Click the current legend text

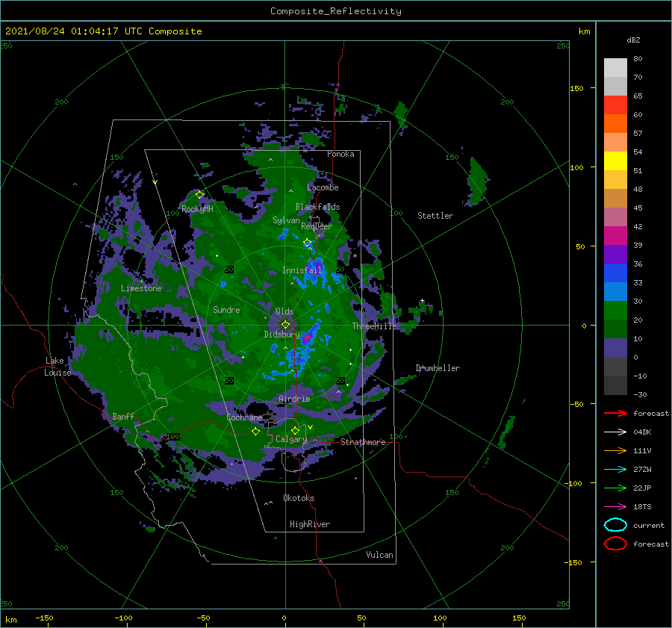(x=649, y=526)
